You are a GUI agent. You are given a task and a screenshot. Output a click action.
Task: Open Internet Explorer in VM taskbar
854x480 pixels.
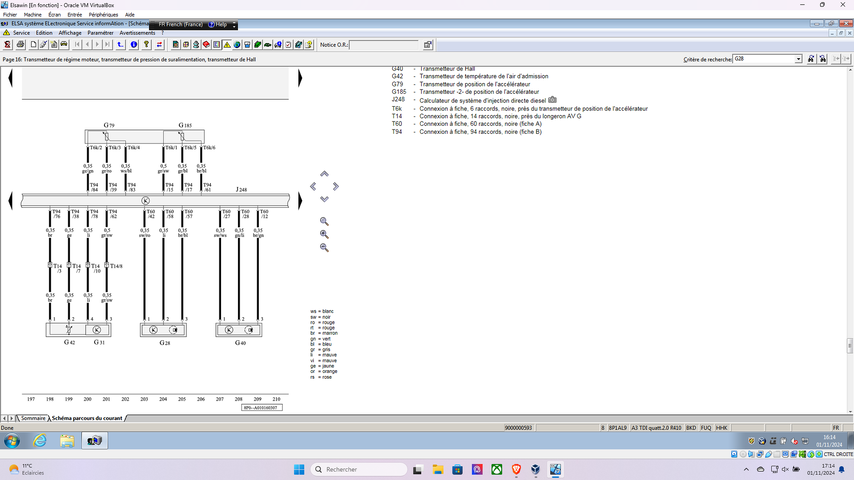[40, 440]
